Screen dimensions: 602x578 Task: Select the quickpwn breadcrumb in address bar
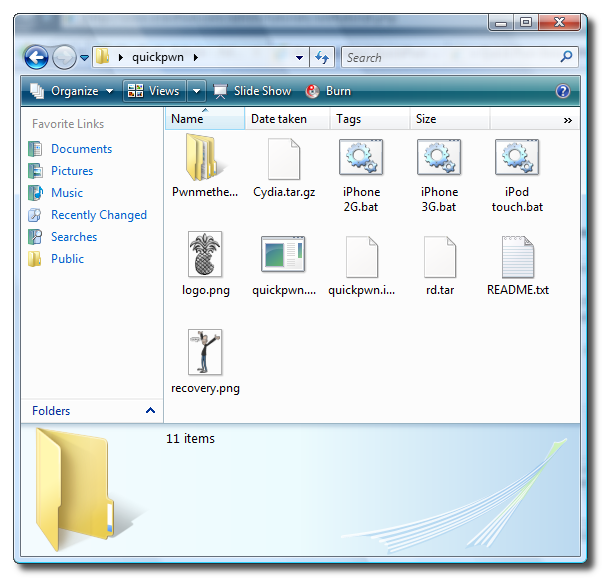click(158, 57)
